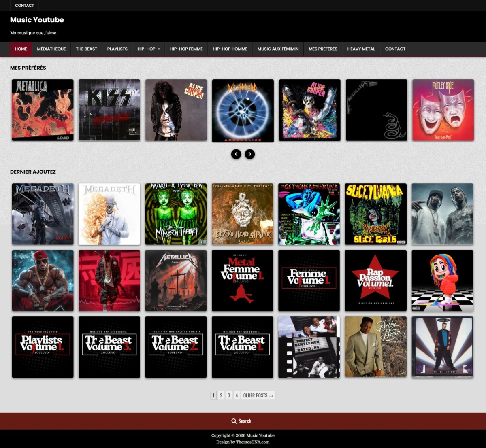Open Music Aux Féminin menu item

278,49
